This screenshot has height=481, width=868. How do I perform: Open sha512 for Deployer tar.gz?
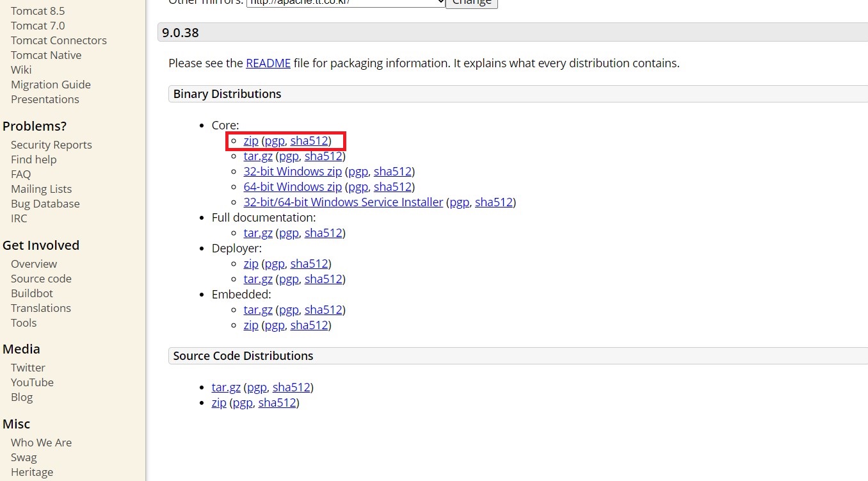323,279
